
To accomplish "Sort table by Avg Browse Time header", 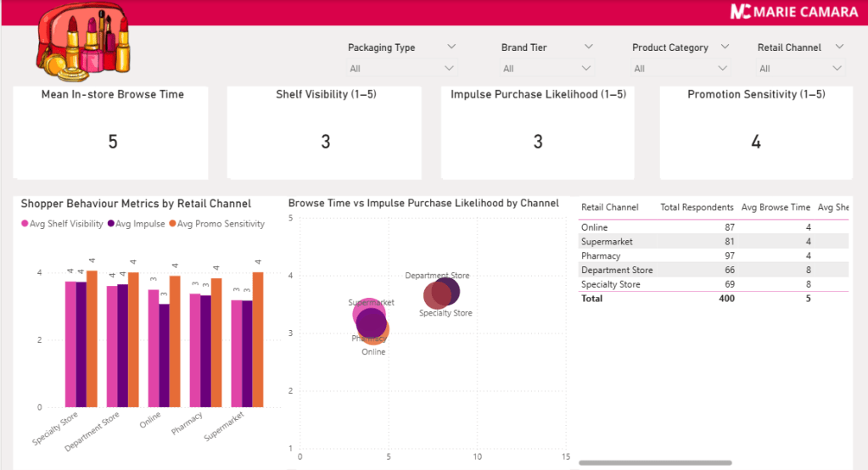I will pos(776,207).
